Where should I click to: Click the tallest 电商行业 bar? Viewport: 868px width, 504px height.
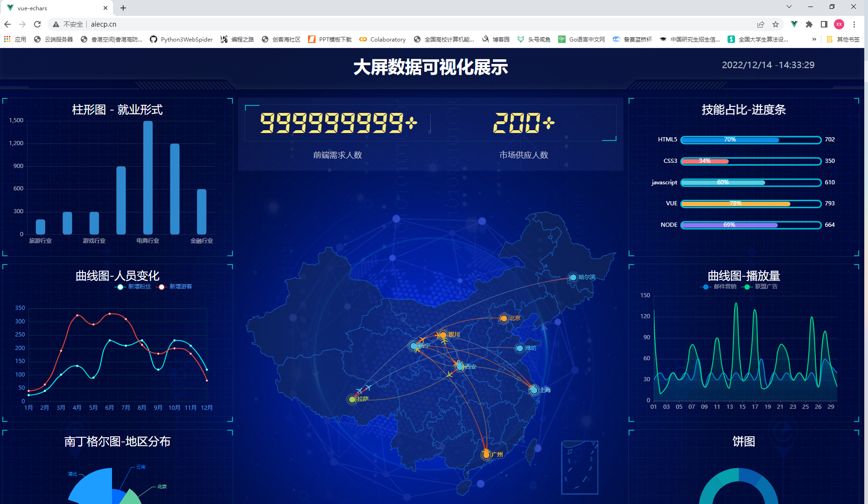coord(148,178)
